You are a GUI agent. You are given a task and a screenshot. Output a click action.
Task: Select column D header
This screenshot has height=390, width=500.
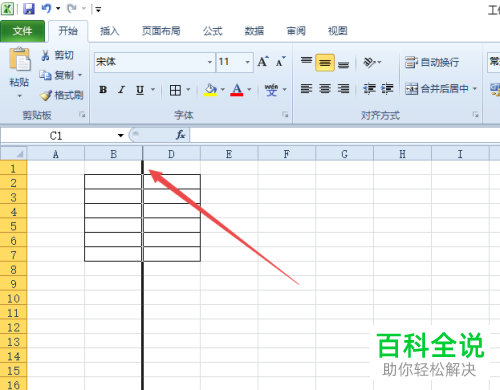(x=171, y=154)
